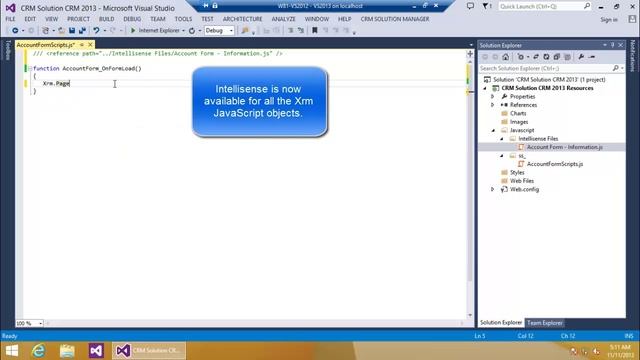The width and height of the screenshot is (640, 360).
Task: Start debugging with the green play icon
Action: click(x=133, y=31)
